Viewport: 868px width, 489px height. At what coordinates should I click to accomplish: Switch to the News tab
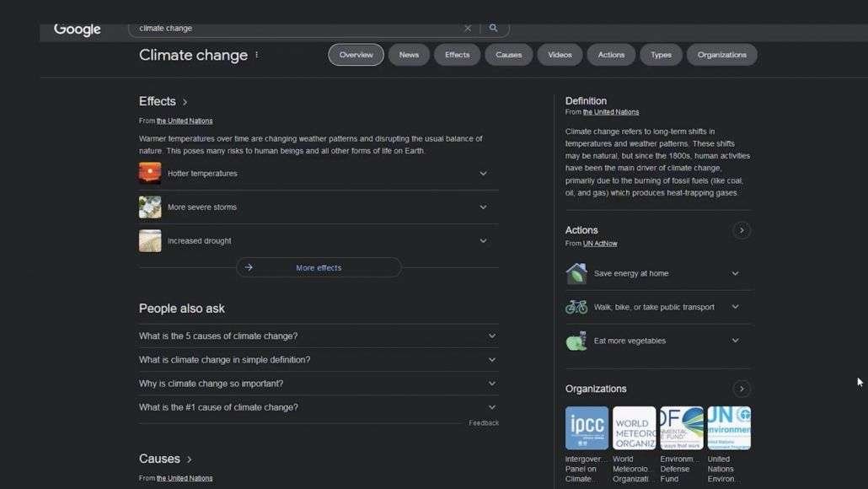409,55
